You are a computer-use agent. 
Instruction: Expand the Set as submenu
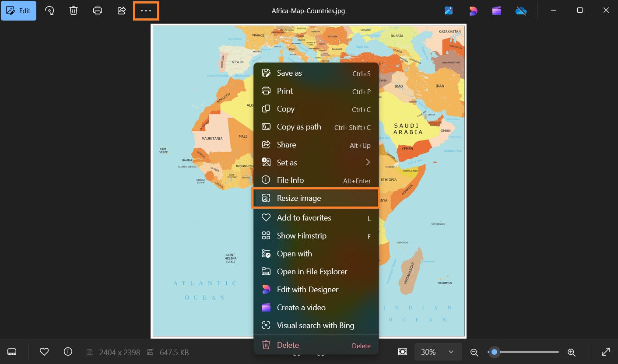click(315, 162)
